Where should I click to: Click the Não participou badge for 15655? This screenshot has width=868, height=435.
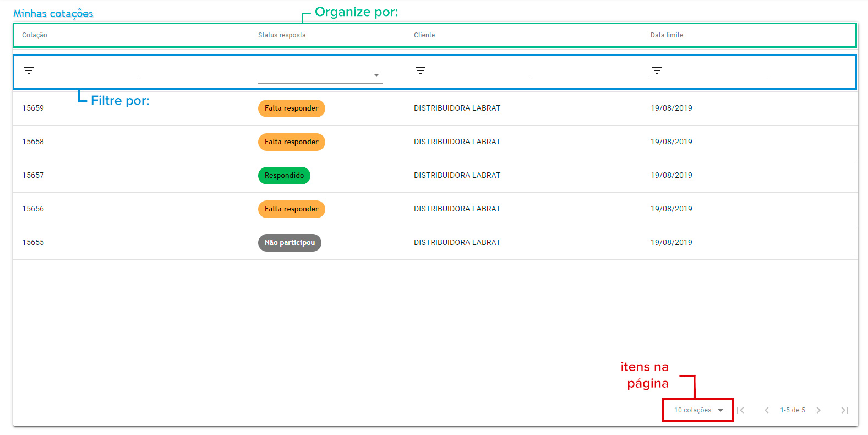pyautogui.click(x=290, y=243)
